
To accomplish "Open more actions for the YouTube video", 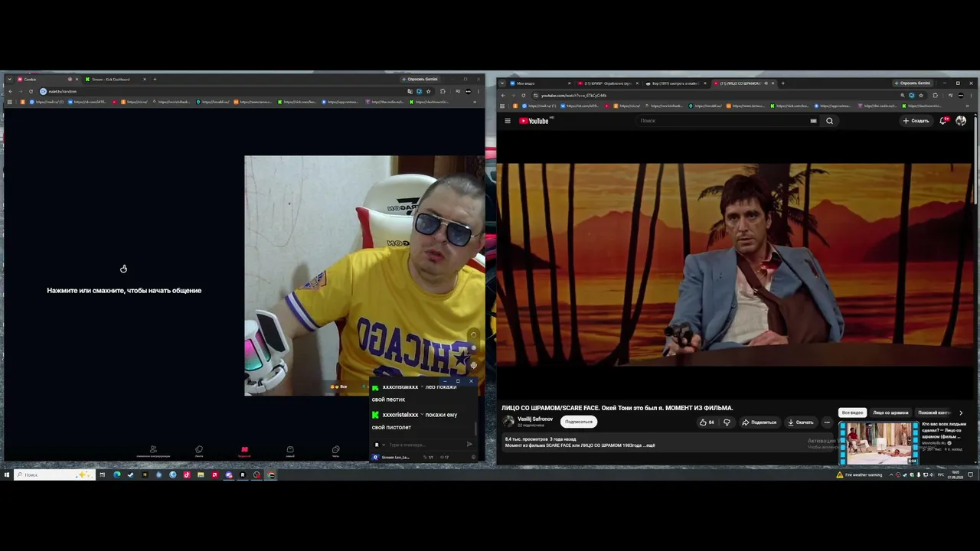I will [x=827, y=422].
